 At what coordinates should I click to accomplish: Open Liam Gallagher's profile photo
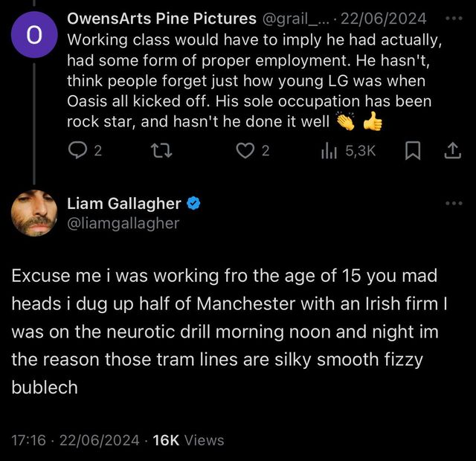click(34, 213)
